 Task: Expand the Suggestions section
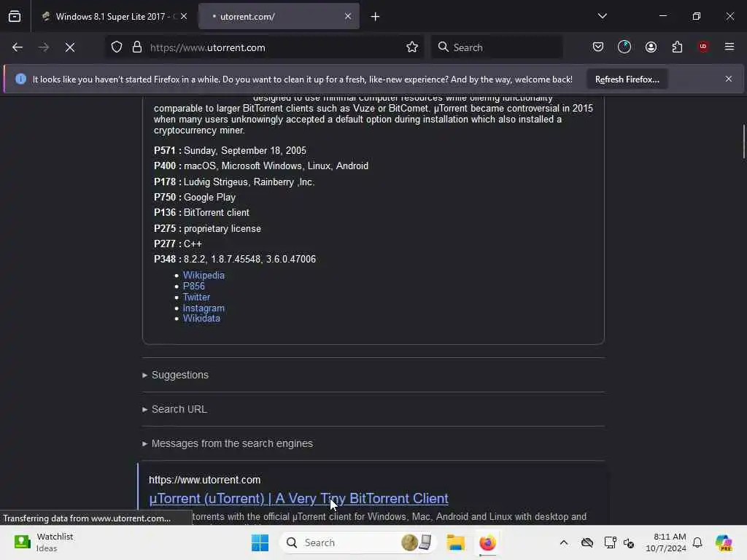coord(180,375)
